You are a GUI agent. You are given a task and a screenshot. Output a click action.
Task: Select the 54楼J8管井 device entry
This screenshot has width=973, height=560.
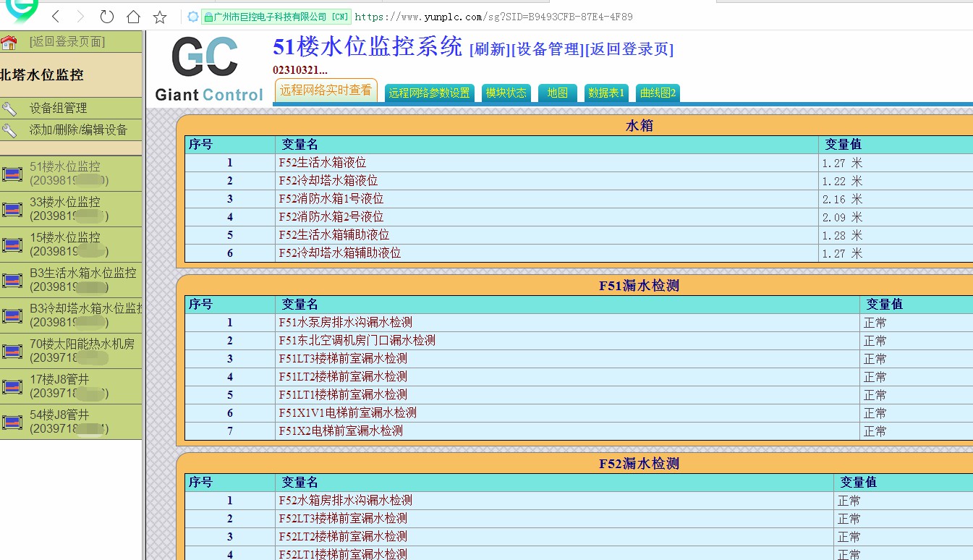point(59,415)
